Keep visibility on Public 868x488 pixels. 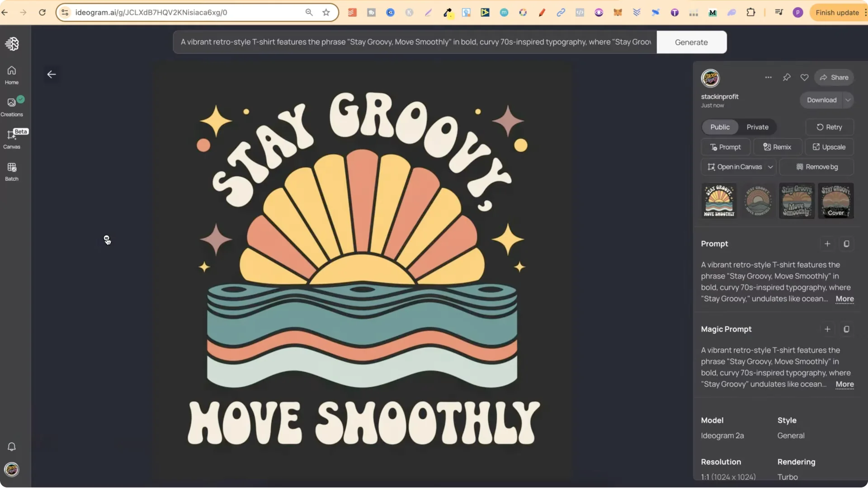click(720, 127)
